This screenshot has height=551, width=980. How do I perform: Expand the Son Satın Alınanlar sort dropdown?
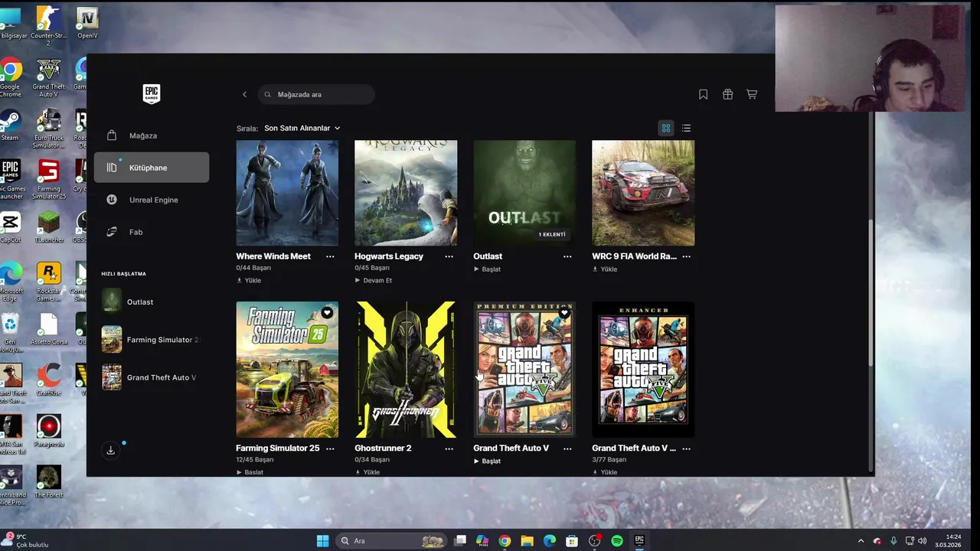[302, 128]
